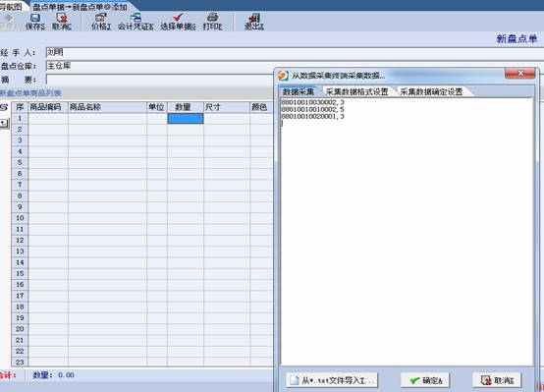This screenshot has width=544, height=392.
Task: Switch to the 采集数据确定设置 tab
Action: 431,91
